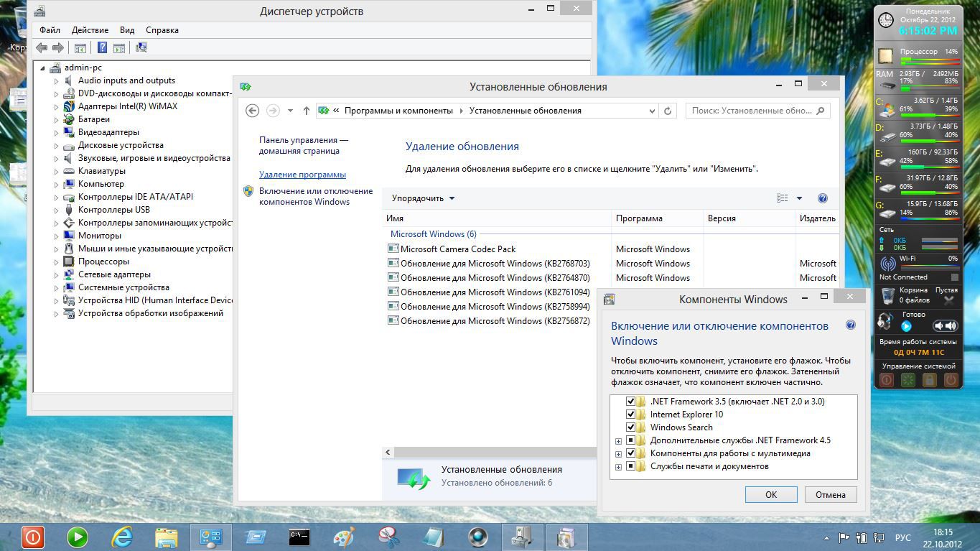Uncheck .NET Framework 3.5 component
The width and height of the screenshot is (980, 551).
pos(631,402)
